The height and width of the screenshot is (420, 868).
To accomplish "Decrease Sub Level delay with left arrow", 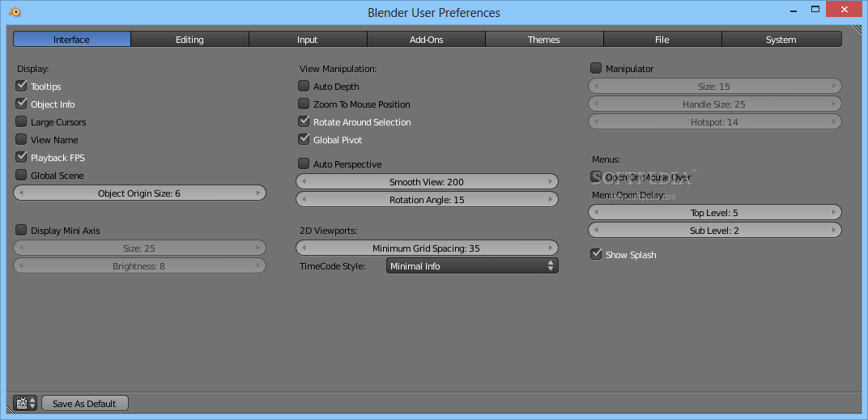I will 596,231.
